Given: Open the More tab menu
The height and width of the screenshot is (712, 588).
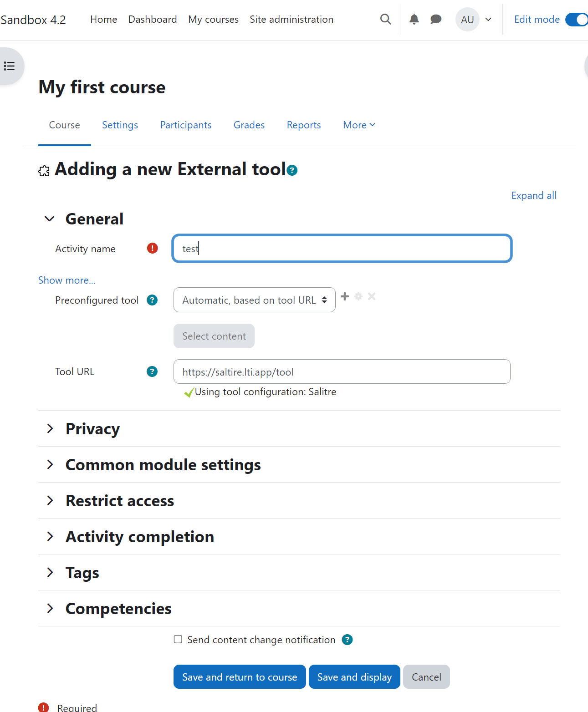Looking at the screenshot, I should point(359,125).
